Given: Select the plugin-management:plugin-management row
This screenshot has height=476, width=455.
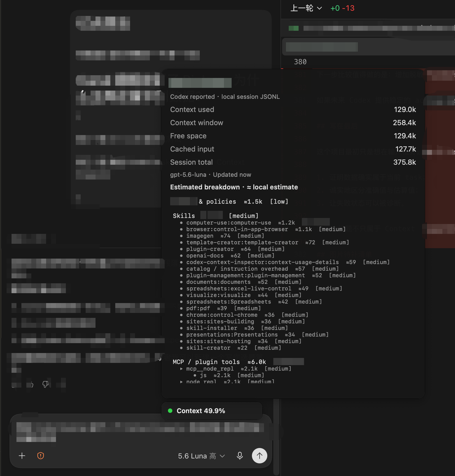Looking at the screenshot, I should tap(268, 275).
